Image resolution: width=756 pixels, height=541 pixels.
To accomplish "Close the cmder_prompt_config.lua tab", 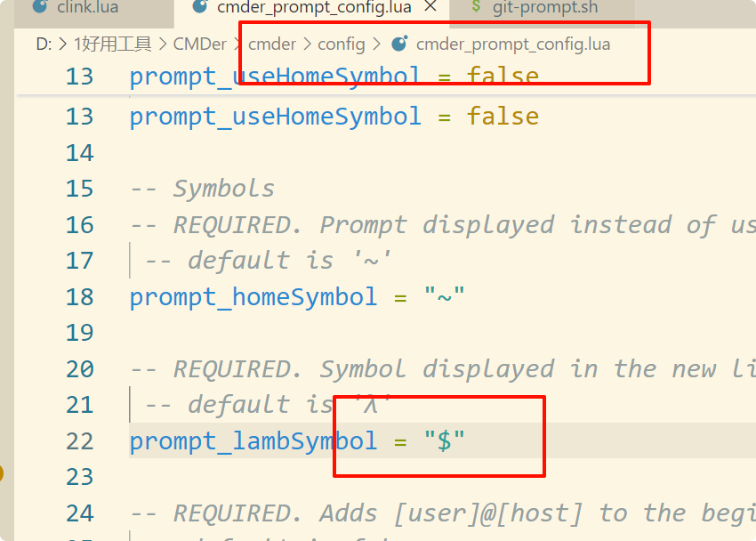I will click(430, 7).
